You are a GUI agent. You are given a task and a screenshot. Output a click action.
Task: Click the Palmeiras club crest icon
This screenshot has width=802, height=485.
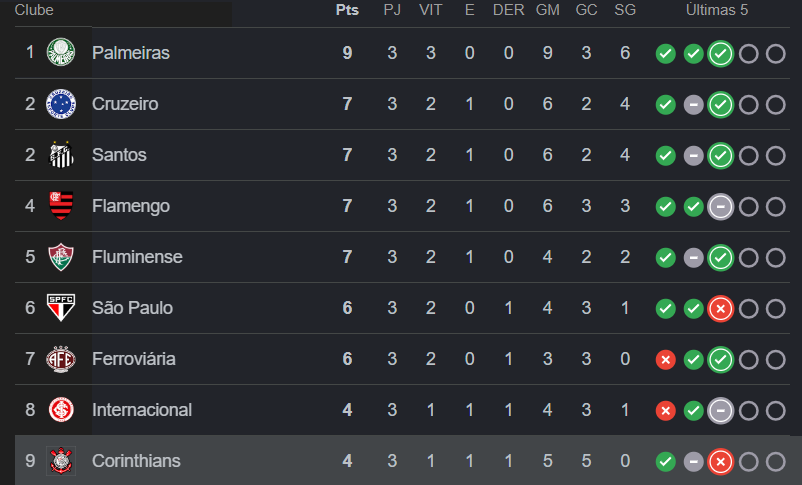pos(61,53)
